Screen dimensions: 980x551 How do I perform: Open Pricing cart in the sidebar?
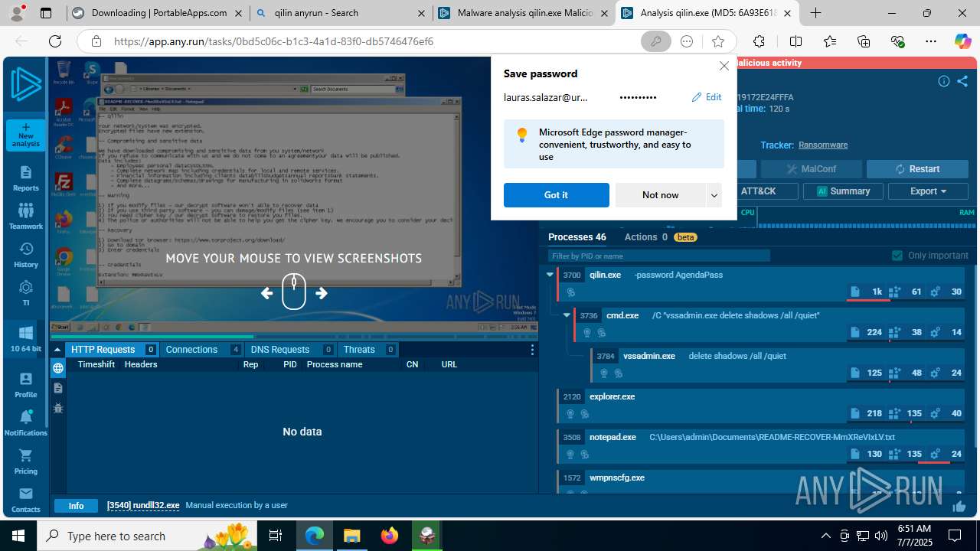click(x=26, y=461)
